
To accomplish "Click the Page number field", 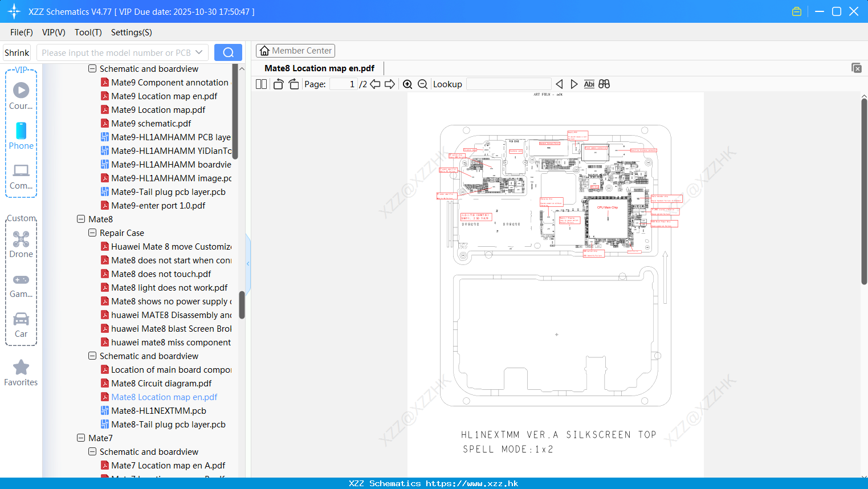I will click(344, 84).
